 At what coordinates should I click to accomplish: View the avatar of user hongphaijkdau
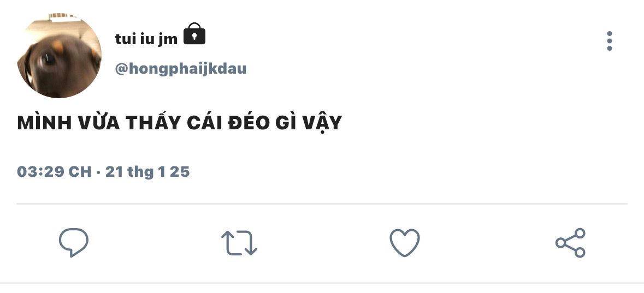59,56
